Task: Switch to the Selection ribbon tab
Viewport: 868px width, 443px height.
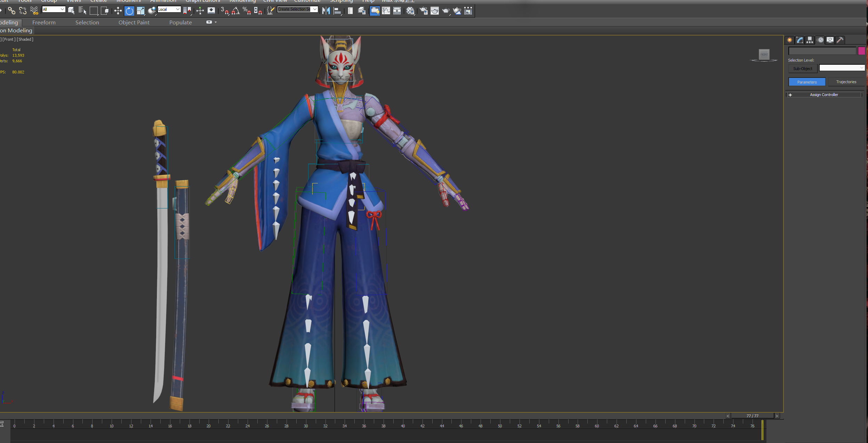Action: click(x=87, y=23)
